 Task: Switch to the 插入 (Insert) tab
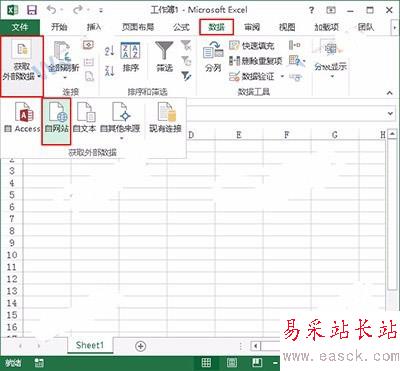point(94,27)
